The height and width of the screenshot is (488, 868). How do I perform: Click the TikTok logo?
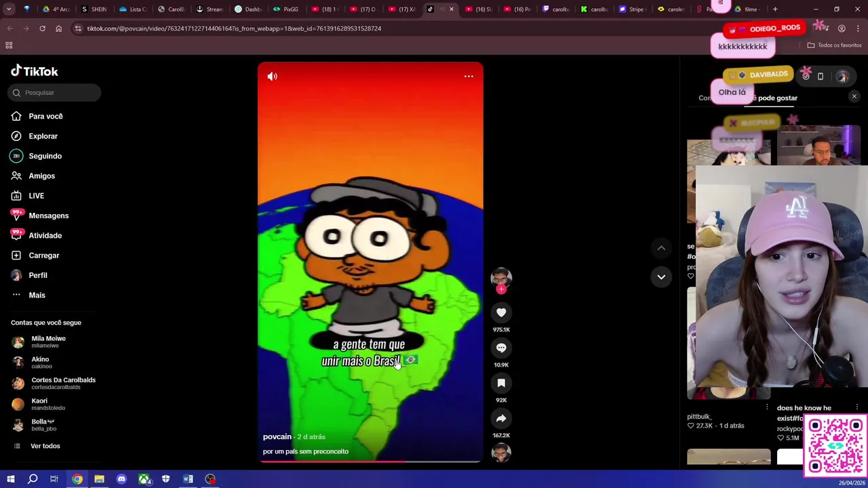(35, 71)
